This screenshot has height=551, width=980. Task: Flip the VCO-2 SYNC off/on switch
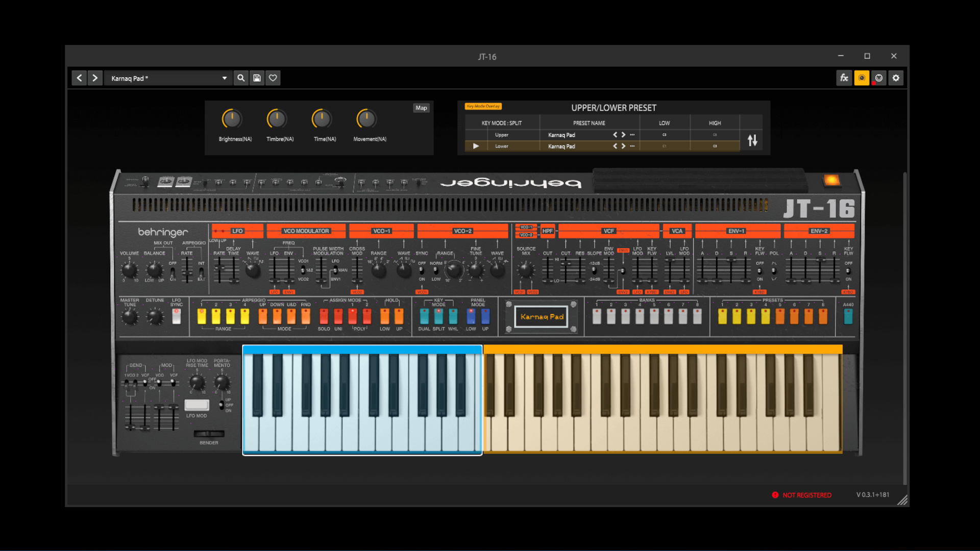(x=422, y=270)
